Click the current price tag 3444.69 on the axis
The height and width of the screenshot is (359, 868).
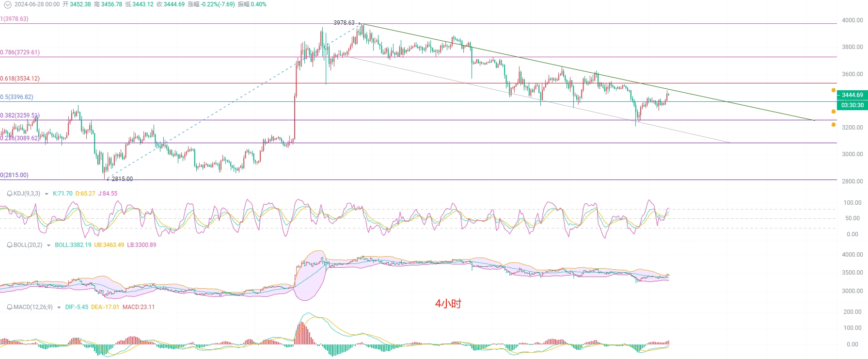pos(852,95)
